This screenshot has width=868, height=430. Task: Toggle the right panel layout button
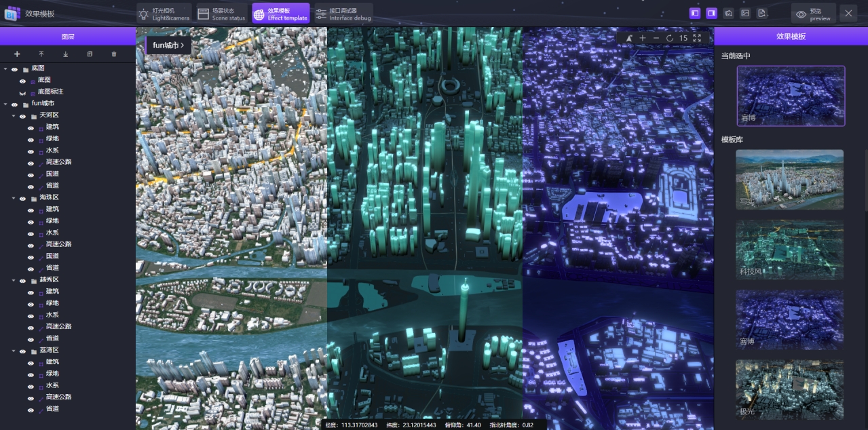click(x=711, y=13)
